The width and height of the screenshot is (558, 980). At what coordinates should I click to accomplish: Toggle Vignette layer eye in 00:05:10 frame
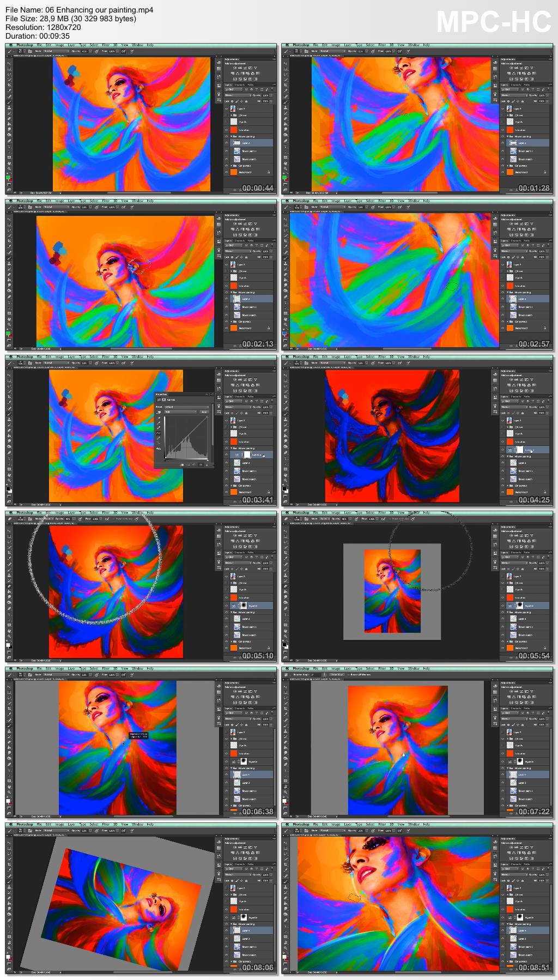[227, 606]
